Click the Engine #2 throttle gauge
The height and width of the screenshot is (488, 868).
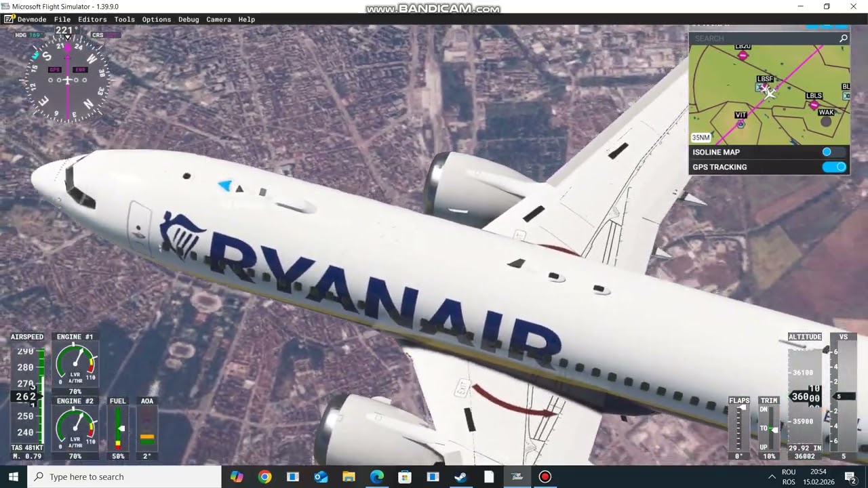(x=75, y=429)
